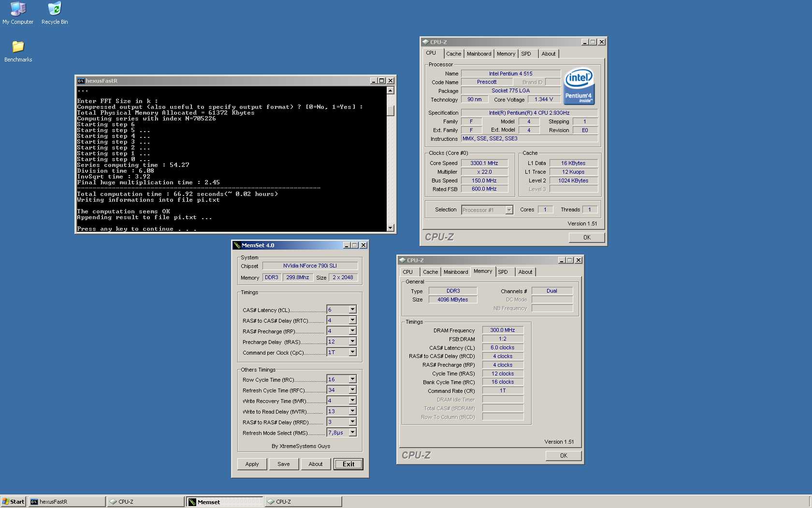Click MemSet memory speed 299.8Mhz field
812x508 pixels.
pos(297,277)
